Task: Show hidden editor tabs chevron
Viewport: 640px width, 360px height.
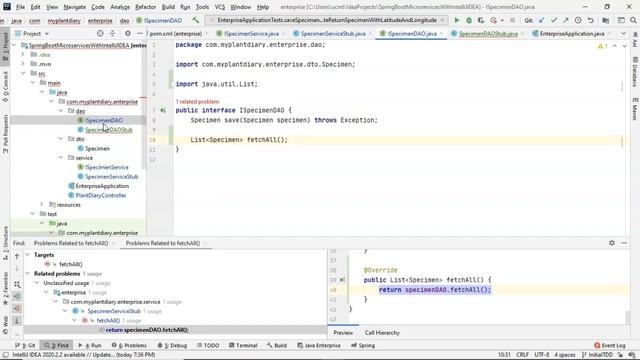Action: point(623,33)
